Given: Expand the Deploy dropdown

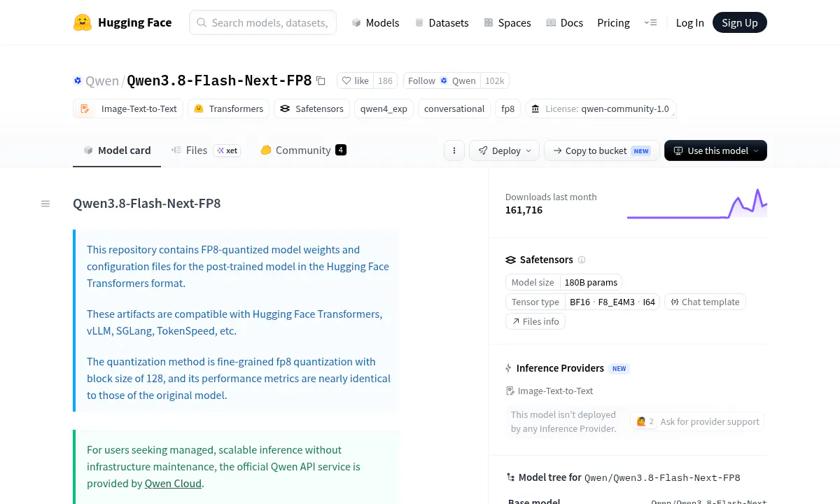Looking at the screenshot, I should pyautogui.click(x=504, y=150).
